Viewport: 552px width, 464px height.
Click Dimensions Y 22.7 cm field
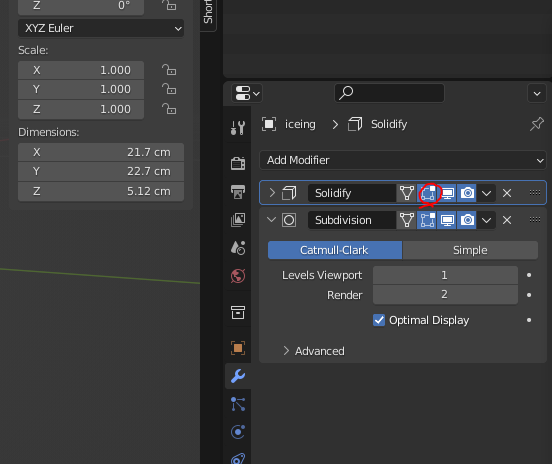tap(101, 171)
